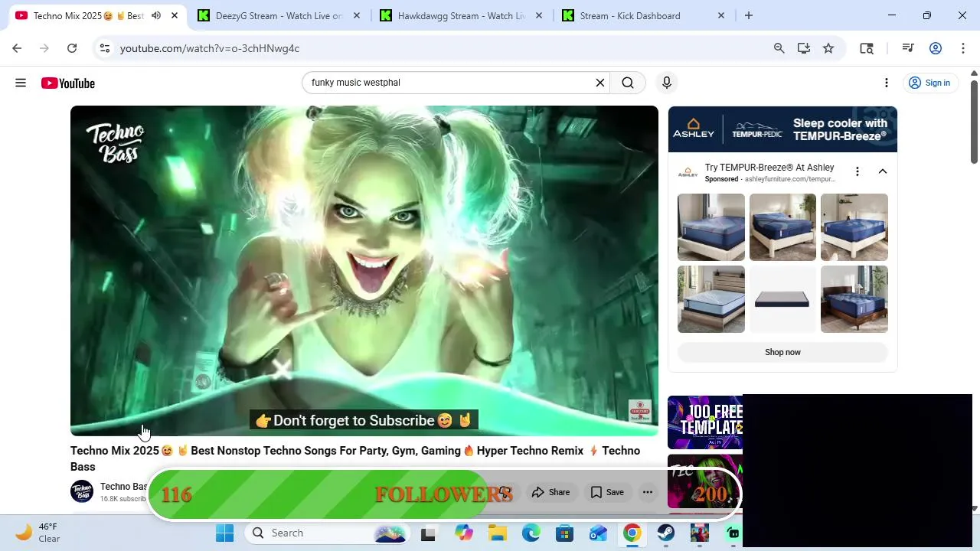Click the page scrollbar up arrow
The image size is (980, 551).
pos(974,73)
